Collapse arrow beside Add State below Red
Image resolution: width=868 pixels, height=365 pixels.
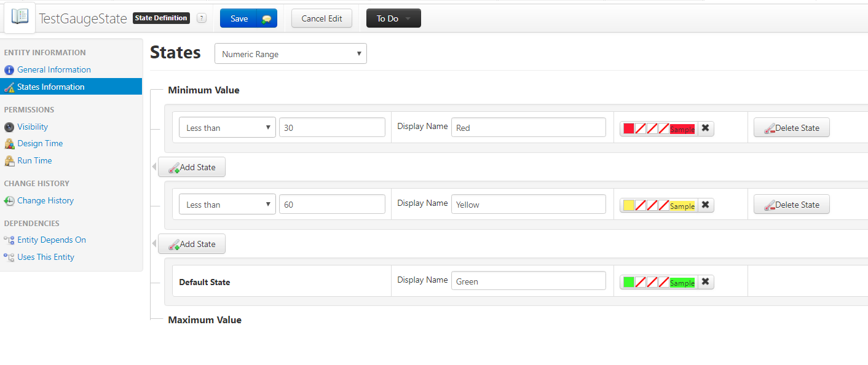coord(154,167)
